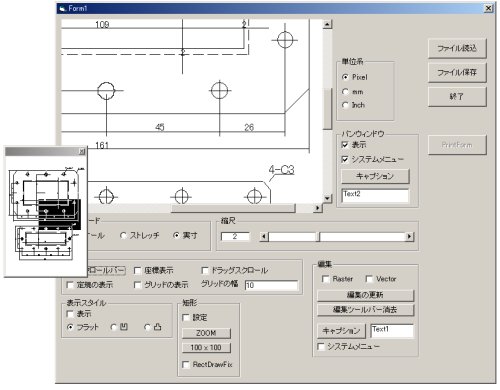Toggle the RectDrawFix checkbox
Screen dimensions: 500x390
pyautogui.click(x=186, y=364)
